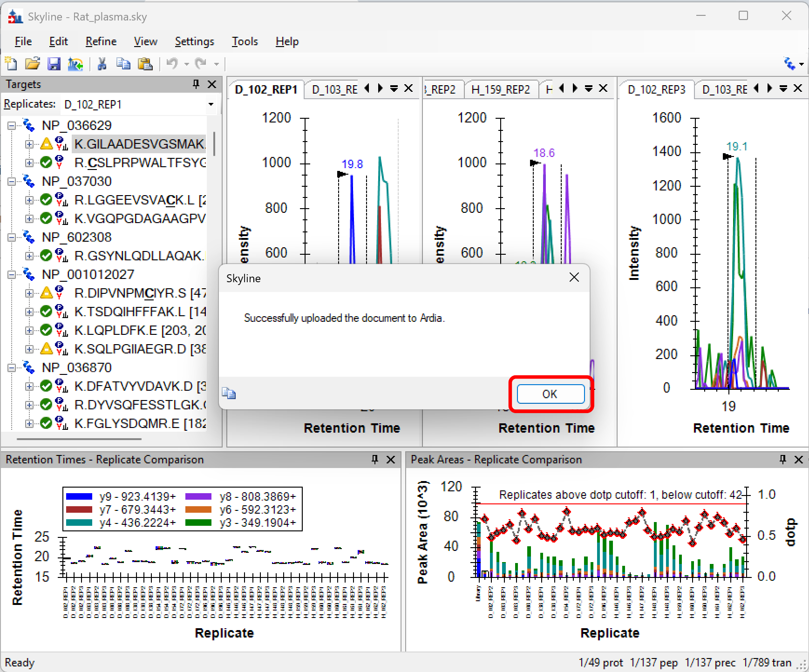Image resolution: width=809 pixels, height=672 pixels.
Task: Click y9 blue legend swatch
Action: tap(79, 496)
